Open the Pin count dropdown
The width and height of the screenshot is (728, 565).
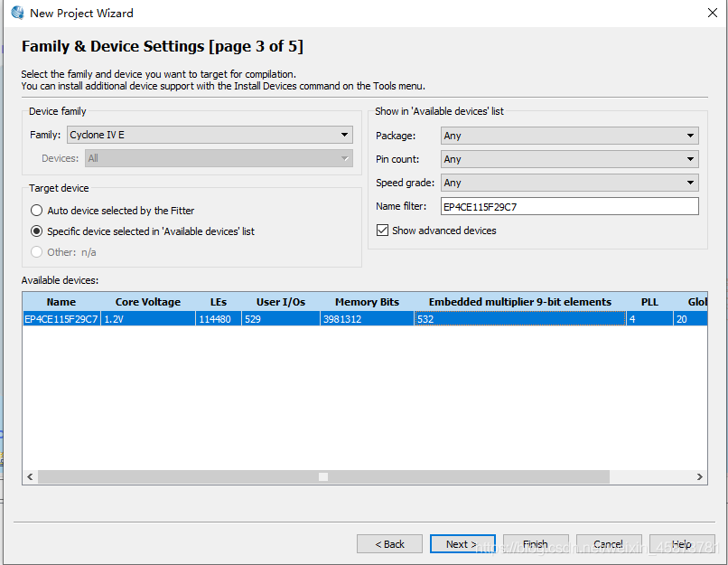[x=570, y=159]
